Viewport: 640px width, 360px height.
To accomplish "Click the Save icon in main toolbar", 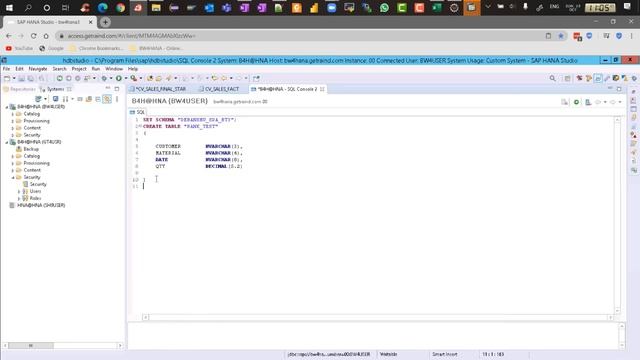I will coord(22,78).
